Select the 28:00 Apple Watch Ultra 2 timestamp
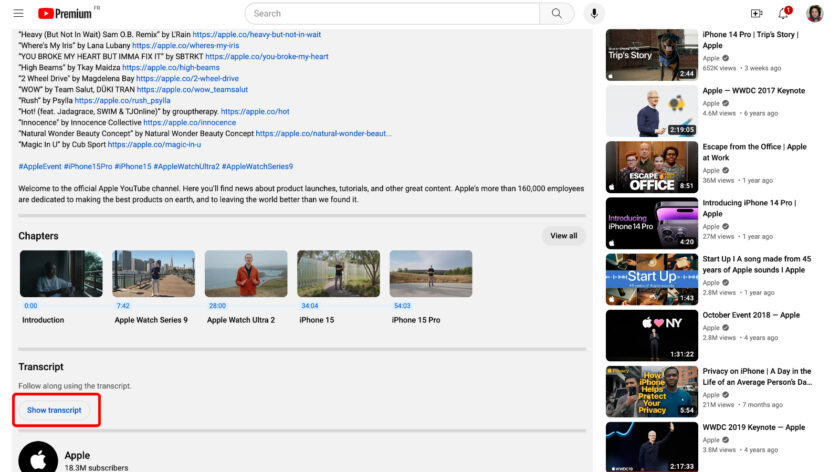 pyautogui.click(x=217, y=306)
